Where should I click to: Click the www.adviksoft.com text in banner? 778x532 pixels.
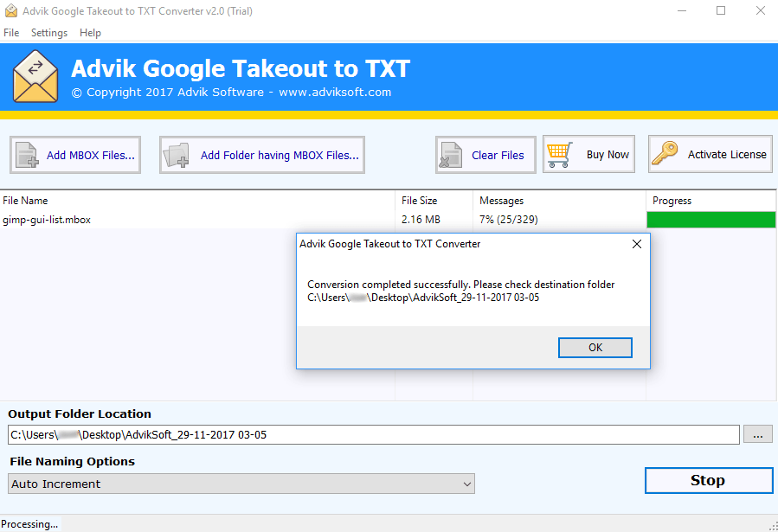(335, 93)
